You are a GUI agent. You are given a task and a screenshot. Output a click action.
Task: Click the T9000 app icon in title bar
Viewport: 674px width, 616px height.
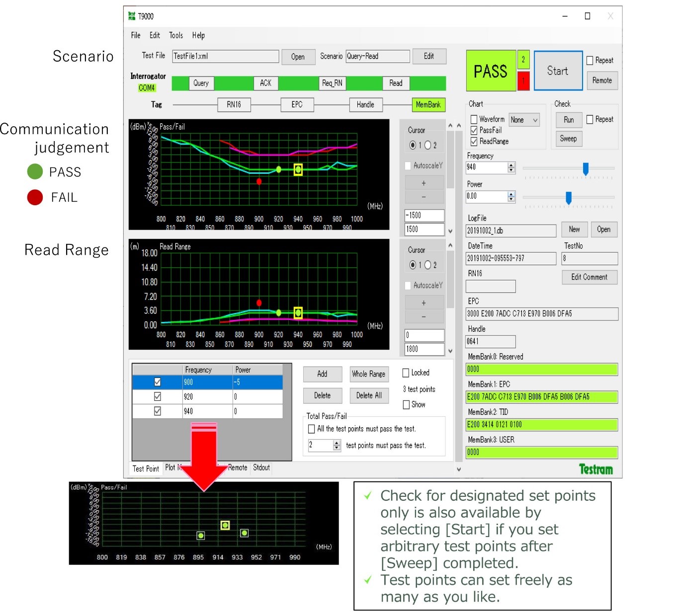tap(132, 16)
